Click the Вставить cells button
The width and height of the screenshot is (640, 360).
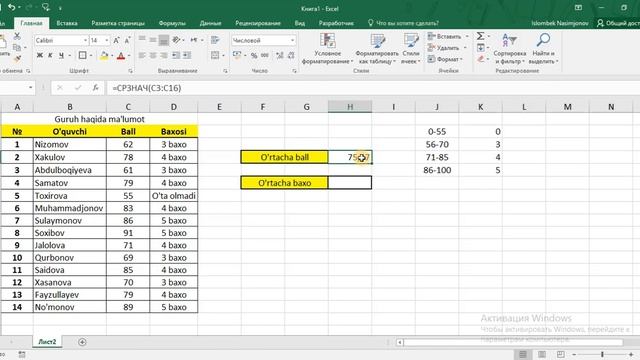[x=448, y=36]
